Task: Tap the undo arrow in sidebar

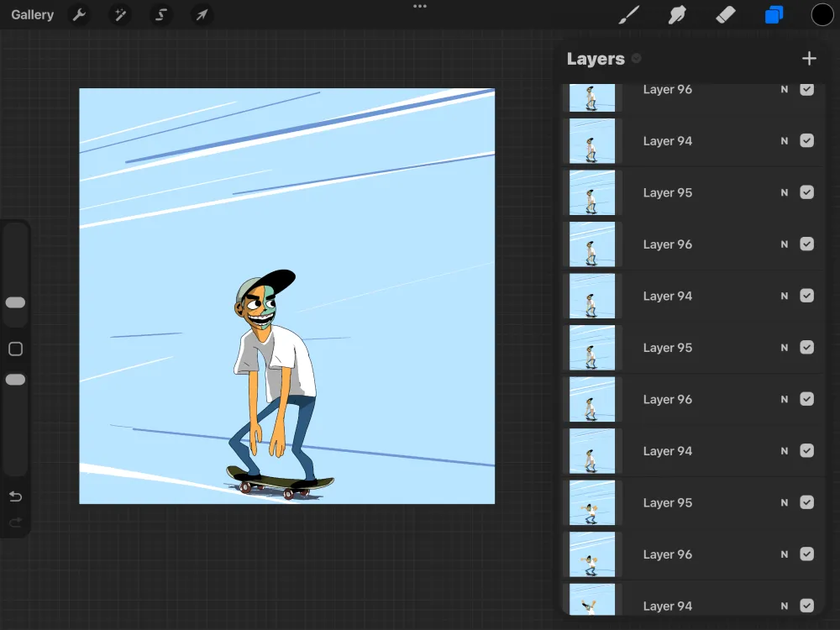Action: click(x=15, y=496)
